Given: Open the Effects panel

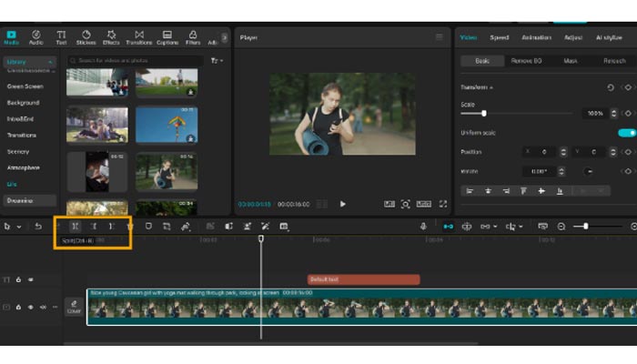Looking at the screenshot, I should pyautogui.click(x=112, y=36).
